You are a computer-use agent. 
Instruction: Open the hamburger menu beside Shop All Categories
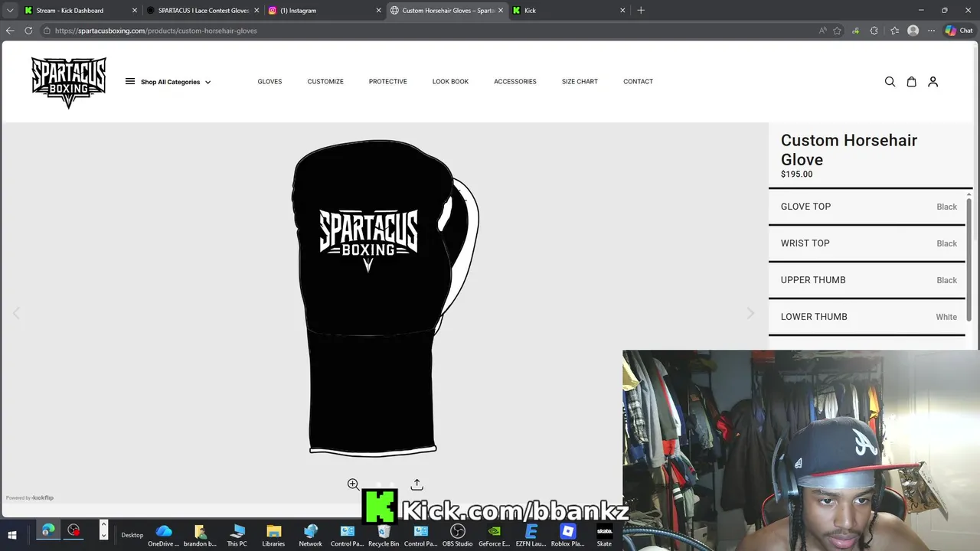point(130,81)
